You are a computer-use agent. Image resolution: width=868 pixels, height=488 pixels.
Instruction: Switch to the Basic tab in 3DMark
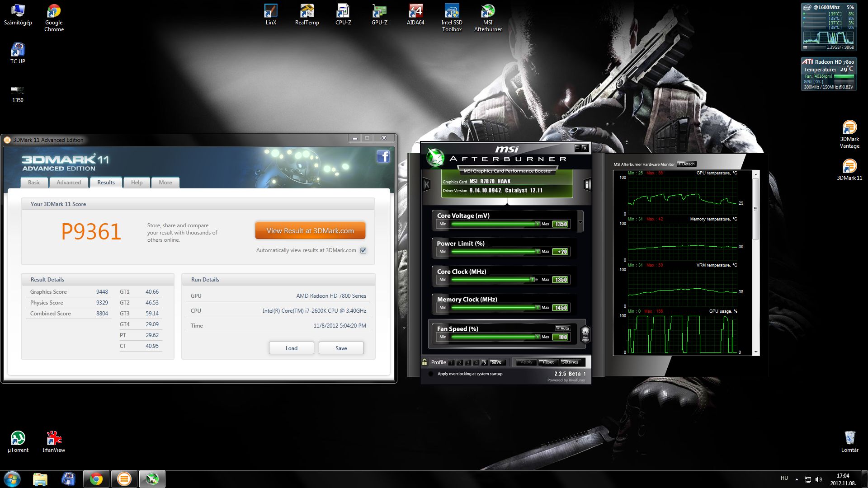[x=34, y=183]
